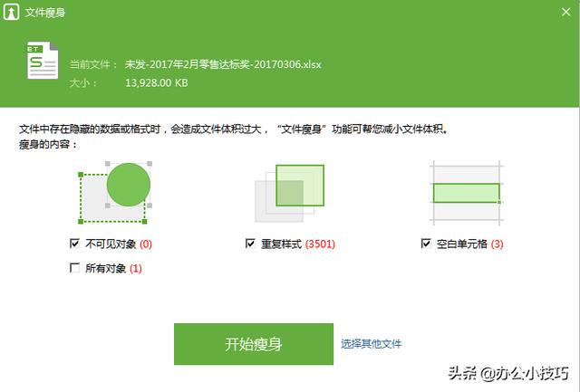
Task: Click the 空白单元格 count (3)
Action: tap(498, 244)
